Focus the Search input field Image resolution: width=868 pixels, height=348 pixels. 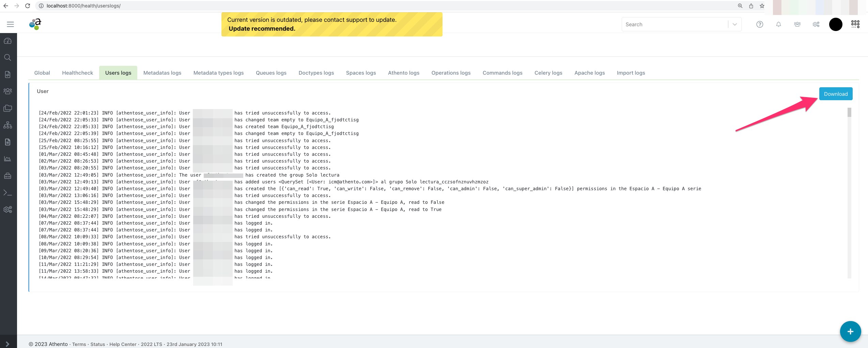pyautogui.click(x=675, y=24)
